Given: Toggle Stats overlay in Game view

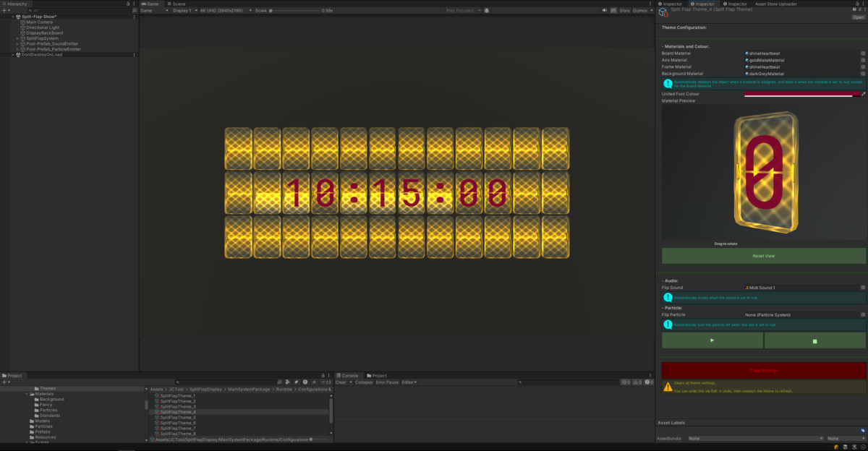Looking at the screenshot, I should [x=625, y=11].
